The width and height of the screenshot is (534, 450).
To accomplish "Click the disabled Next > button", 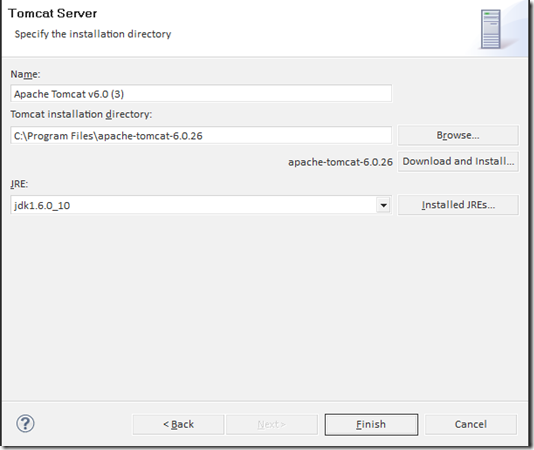I will pos(272,424).
